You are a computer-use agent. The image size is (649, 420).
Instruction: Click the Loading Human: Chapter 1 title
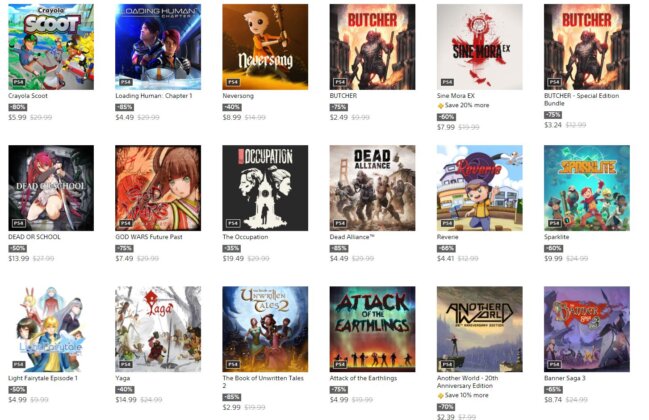point(154,96)
